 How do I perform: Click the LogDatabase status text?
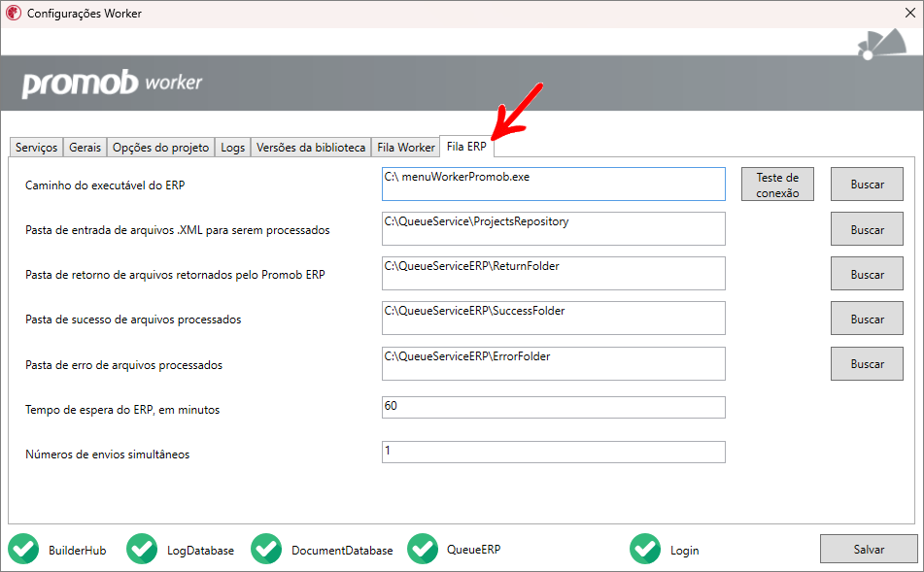coord(200,551)
